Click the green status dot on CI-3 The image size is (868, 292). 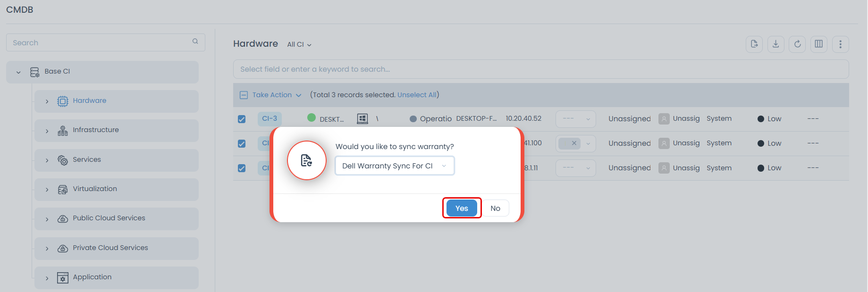312,118
